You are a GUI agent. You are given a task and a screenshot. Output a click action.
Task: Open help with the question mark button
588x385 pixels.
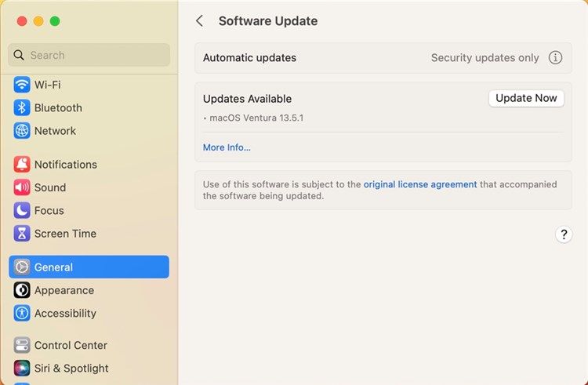[563, 234]
